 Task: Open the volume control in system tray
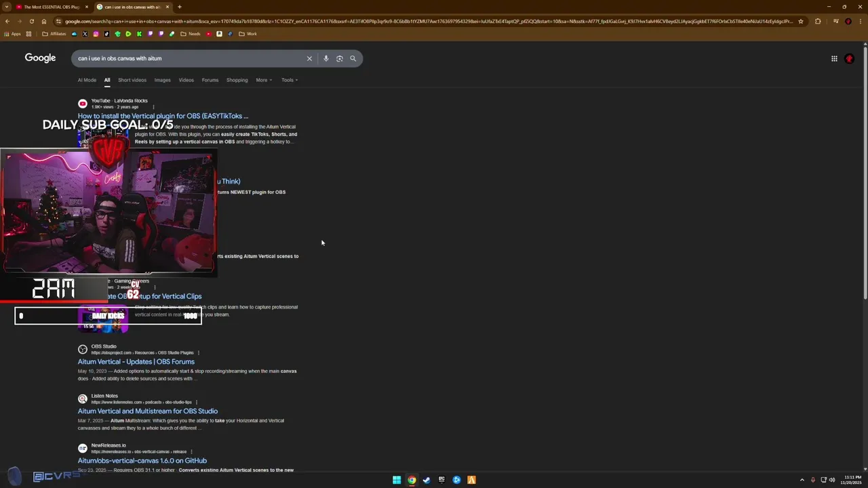(832, 480)
